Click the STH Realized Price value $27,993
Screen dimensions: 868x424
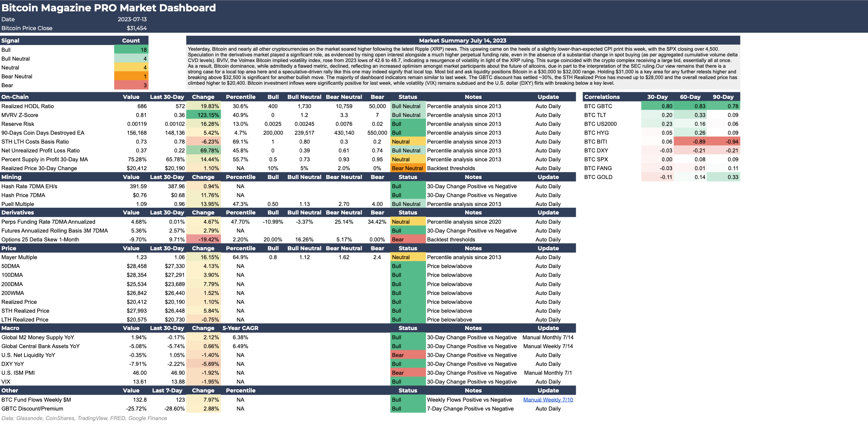point(137,311)
